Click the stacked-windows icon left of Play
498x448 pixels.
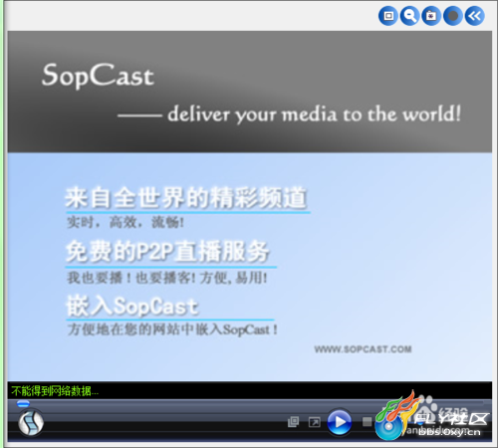[293, 422]
